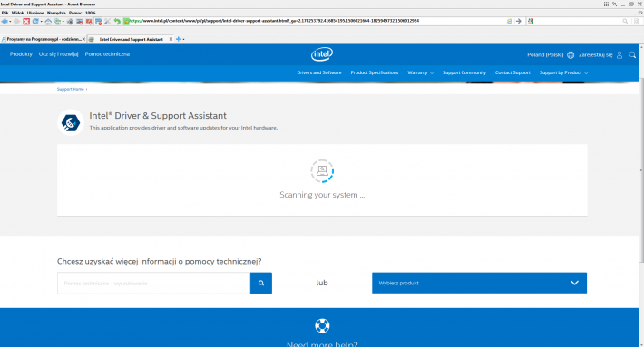This screenshot has width=644, height=347.
Task: Open the Pomoc menu
Action: (75, 13)
